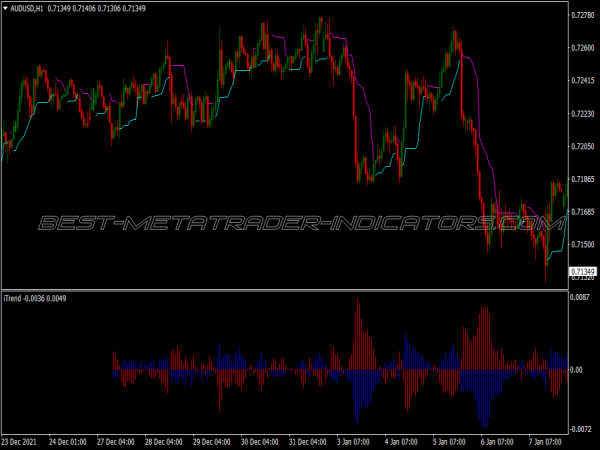Click the 0.71500 price label

click(x=583, y=245)
